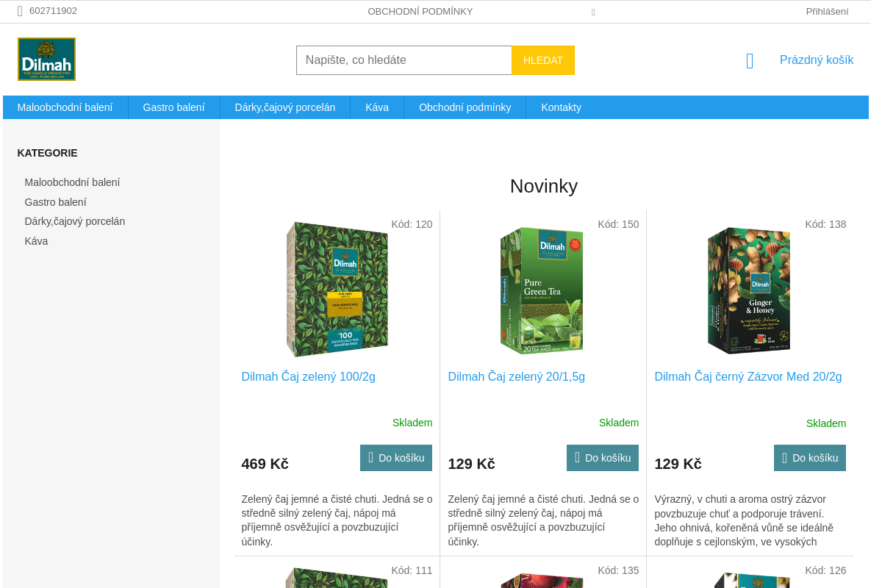Viewport: 882px width, 588px height.
Task: Open the Prázdný košík cart link
Action: point(817,60)
